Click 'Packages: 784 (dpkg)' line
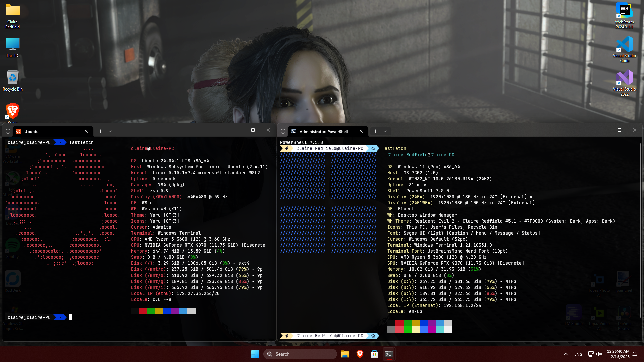 pos(158,185)
